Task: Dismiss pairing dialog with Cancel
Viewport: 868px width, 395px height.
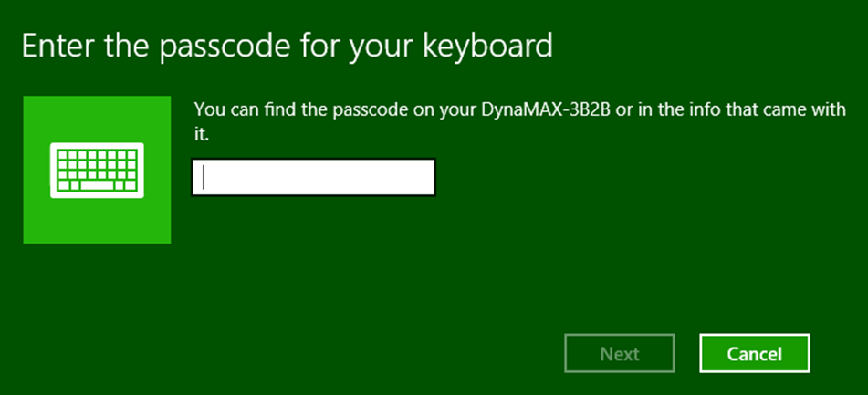Action: click(x=755, y=354)
